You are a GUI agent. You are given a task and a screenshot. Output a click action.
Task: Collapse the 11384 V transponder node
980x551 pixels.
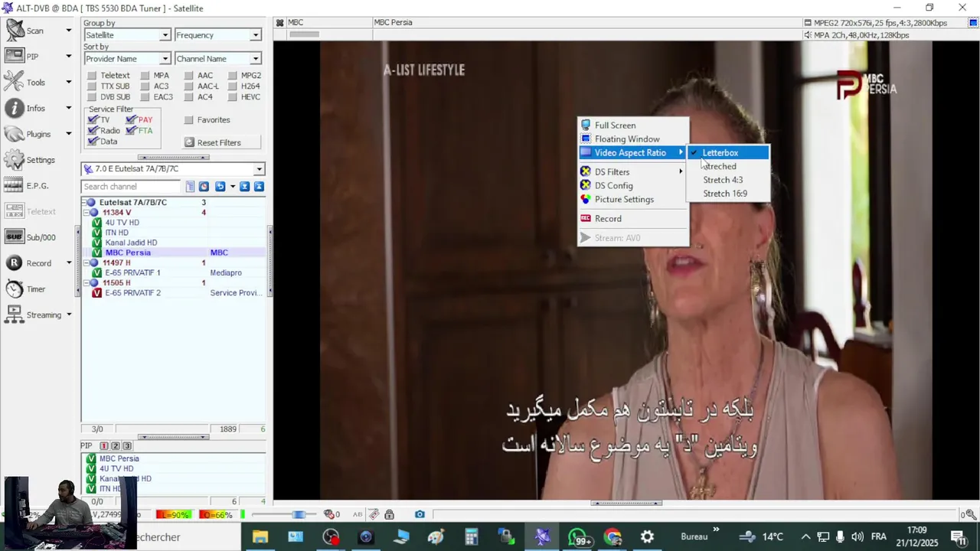[x=86, y=213]
